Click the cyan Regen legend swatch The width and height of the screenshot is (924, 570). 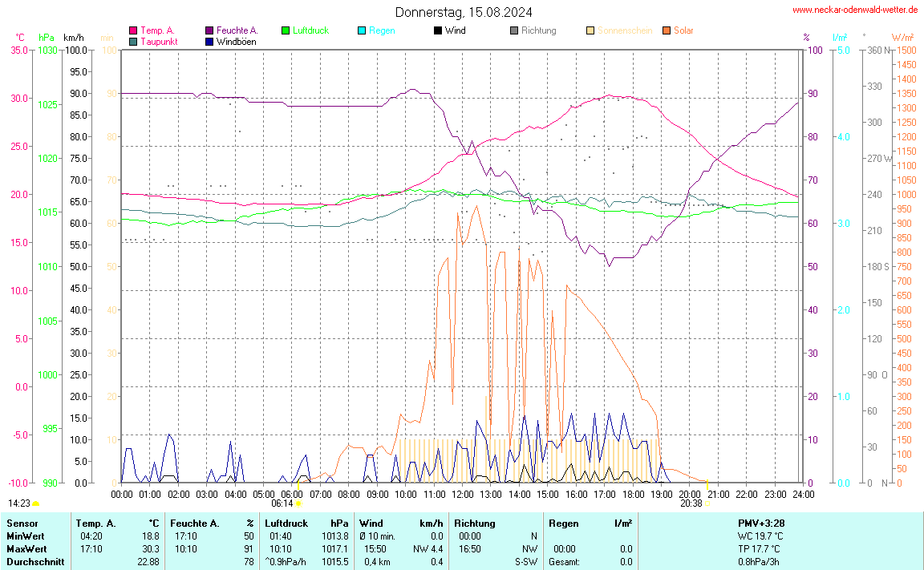362,30
